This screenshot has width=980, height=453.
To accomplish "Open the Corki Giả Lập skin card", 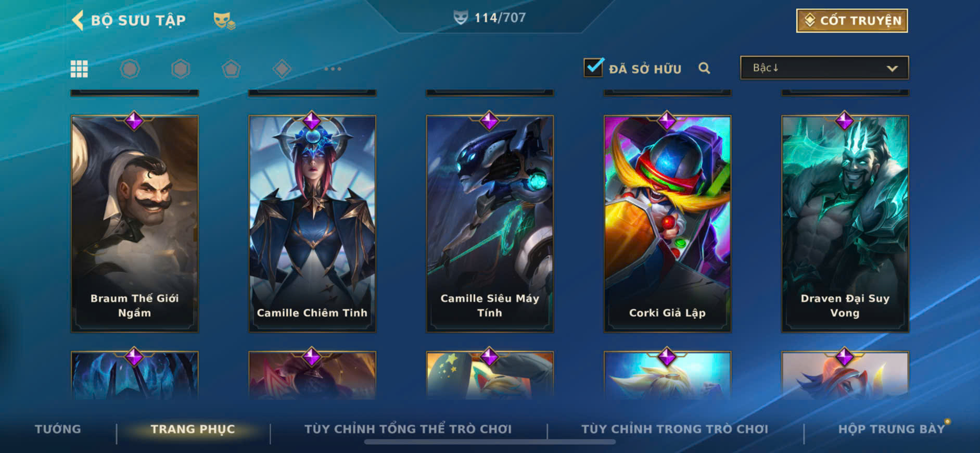I will [667, 223].
